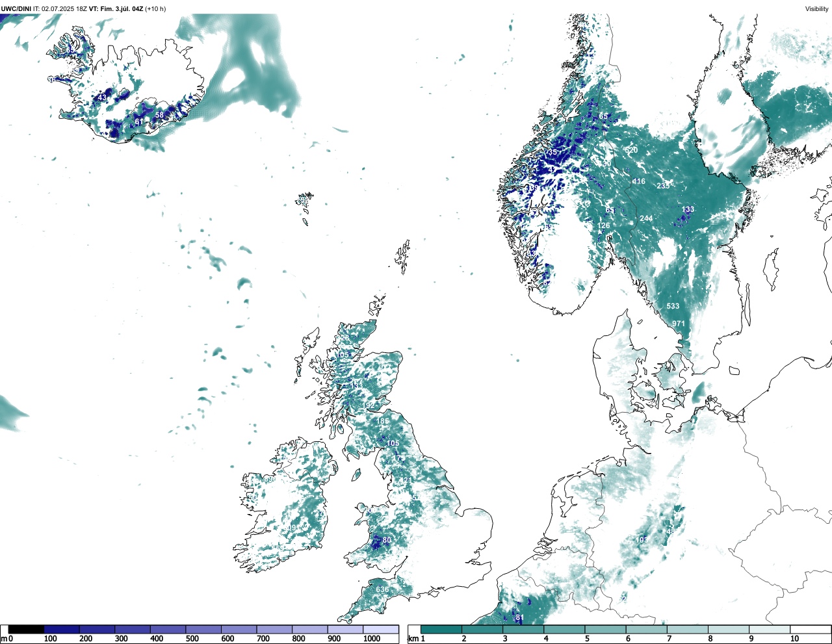Image resolution: width=832 pixels, height=644 pixels.
Task: Click the '971' visibility value in Sweden
Action: [679, 324]
